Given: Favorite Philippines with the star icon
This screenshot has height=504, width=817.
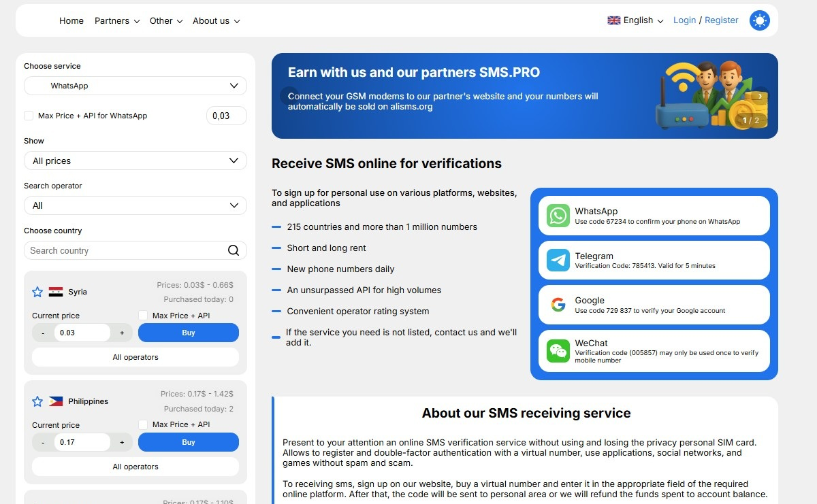Looking at the screenshot, I should point(37,401).
